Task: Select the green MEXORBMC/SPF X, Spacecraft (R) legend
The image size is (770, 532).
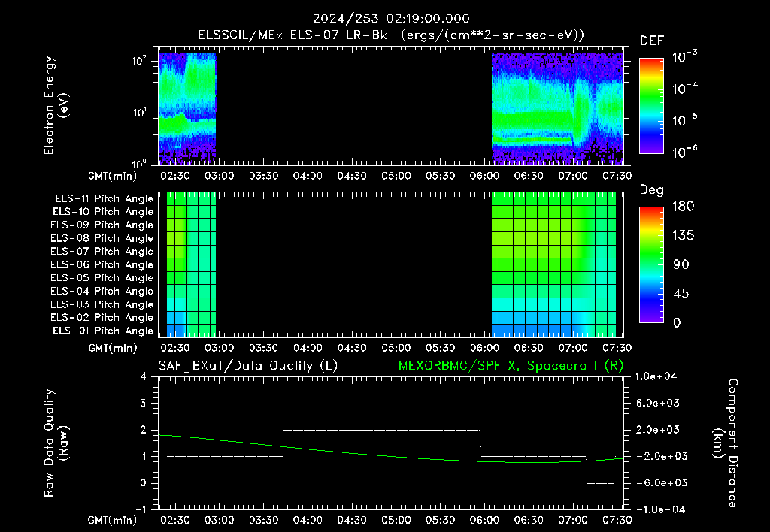Action: coord(511,366)
